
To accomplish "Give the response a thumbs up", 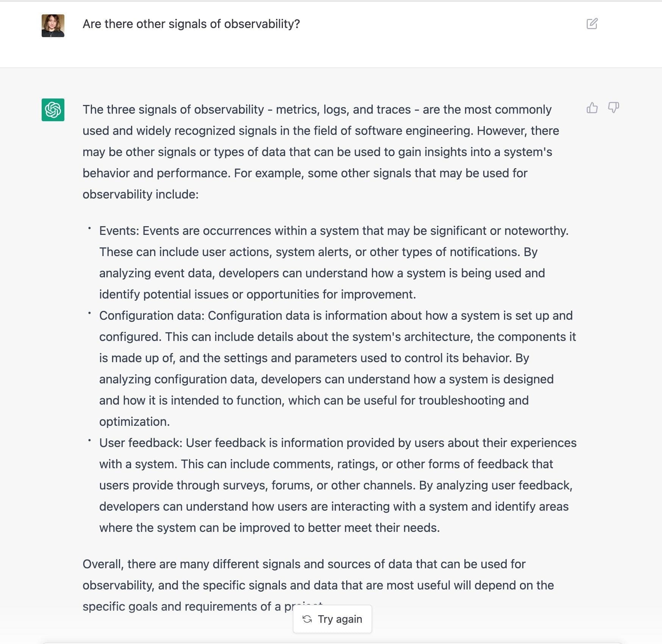I will [592, 108].
